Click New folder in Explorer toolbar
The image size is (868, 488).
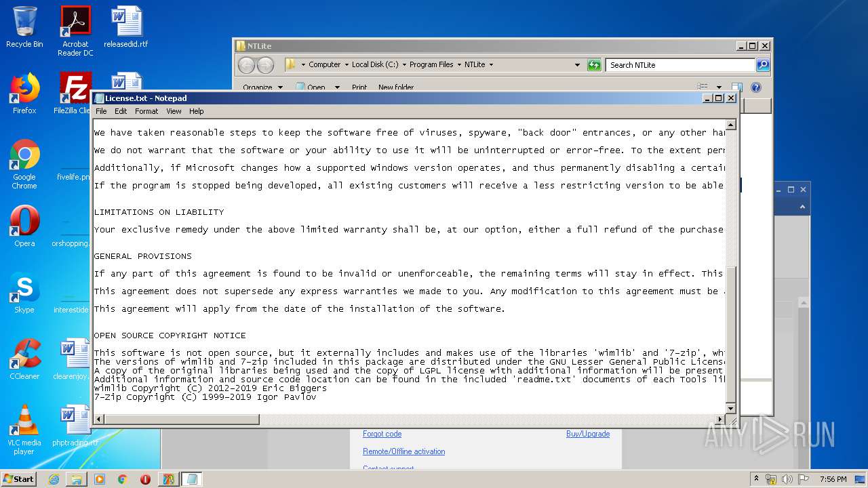[396, 87]
